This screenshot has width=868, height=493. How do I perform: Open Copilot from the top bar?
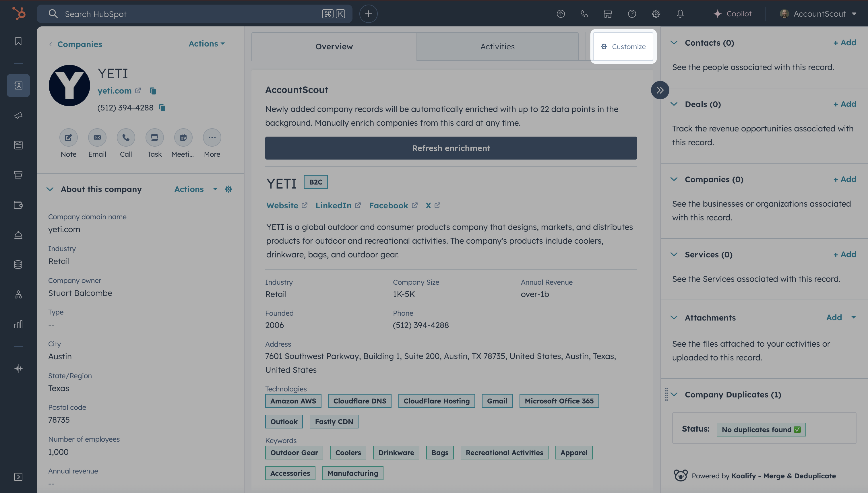click(732, 14)
